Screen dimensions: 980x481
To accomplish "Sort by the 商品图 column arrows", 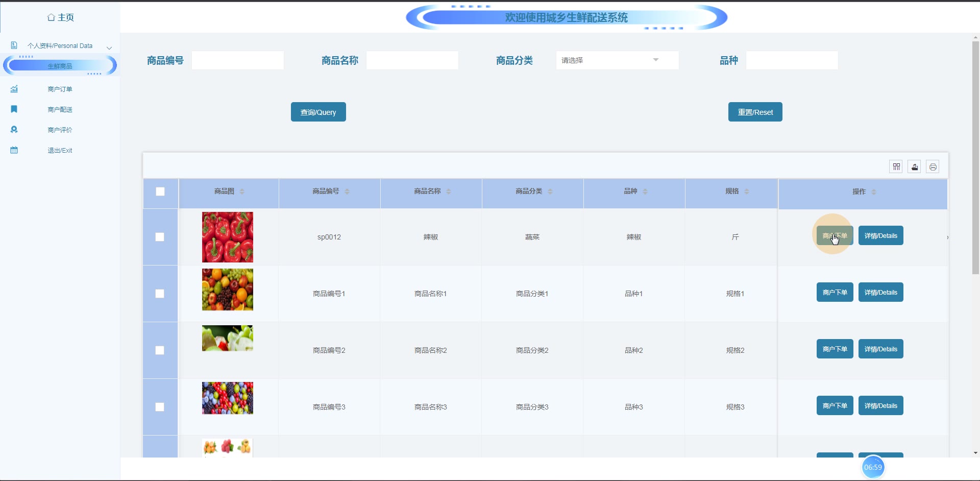I will pyautogui.click(x=242, y=191).
